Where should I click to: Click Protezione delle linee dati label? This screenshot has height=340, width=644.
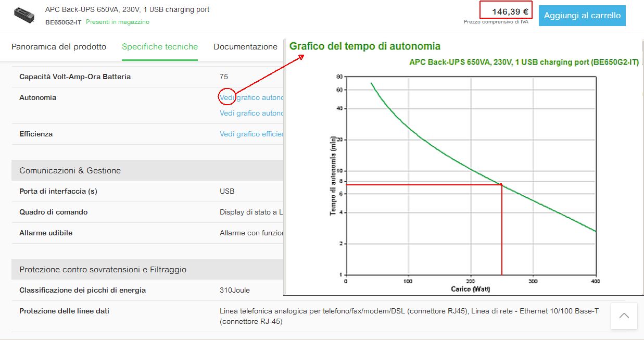[64, 311]
